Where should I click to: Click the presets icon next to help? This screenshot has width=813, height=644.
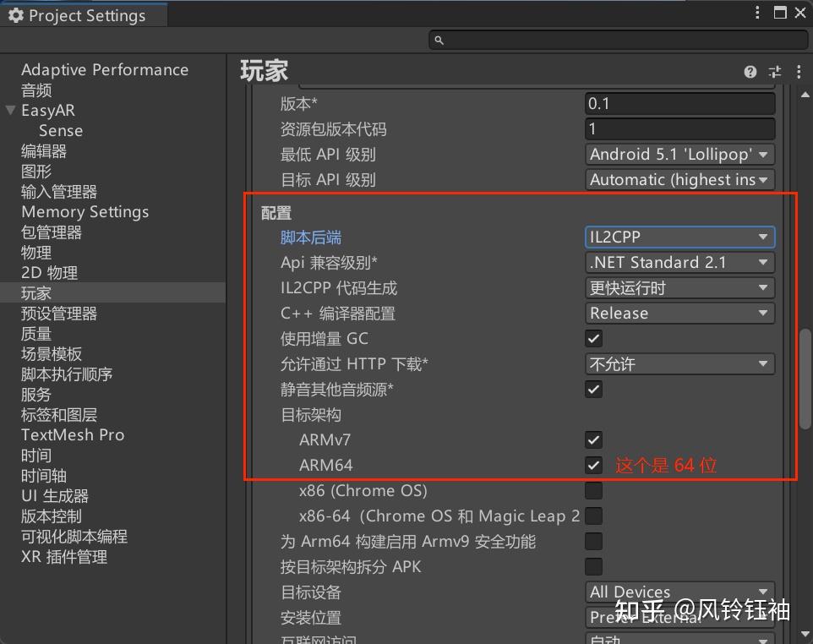point(775,72)
